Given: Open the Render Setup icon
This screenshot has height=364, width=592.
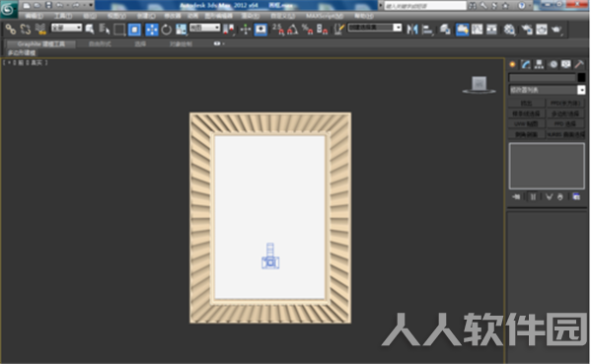Looking at the screenshot, I should [x=527, y=29].
